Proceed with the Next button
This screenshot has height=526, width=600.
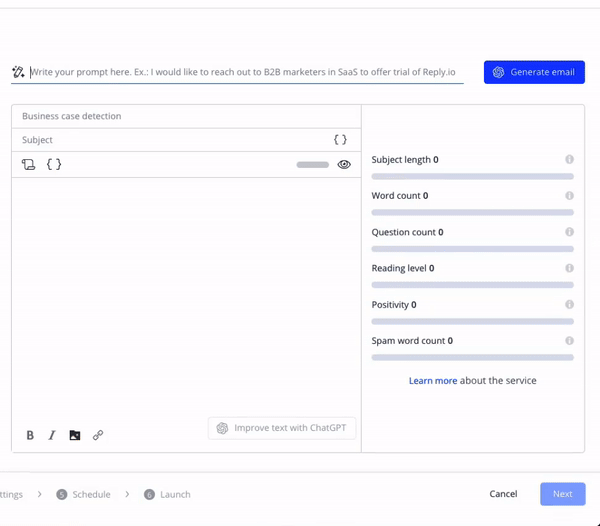point(562,494)
